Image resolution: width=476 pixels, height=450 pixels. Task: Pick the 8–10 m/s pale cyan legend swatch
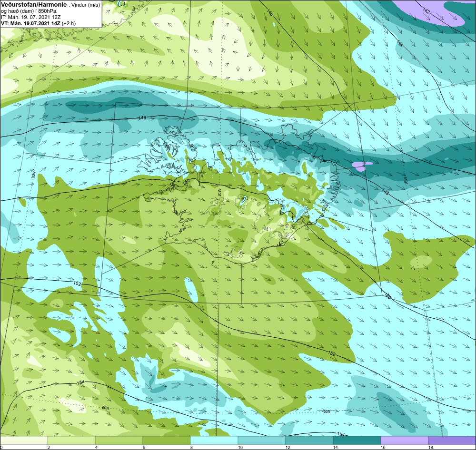pos(214,440)
